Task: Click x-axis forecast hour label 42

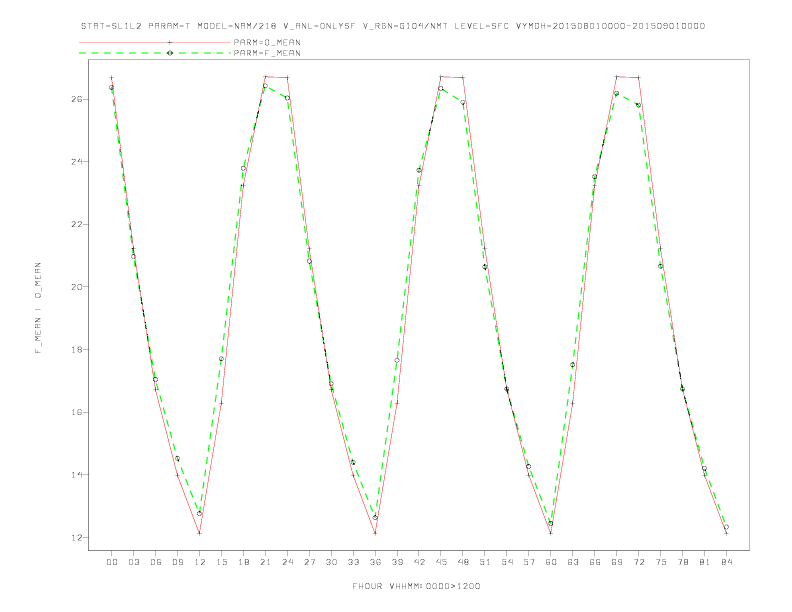Action: 419,562
